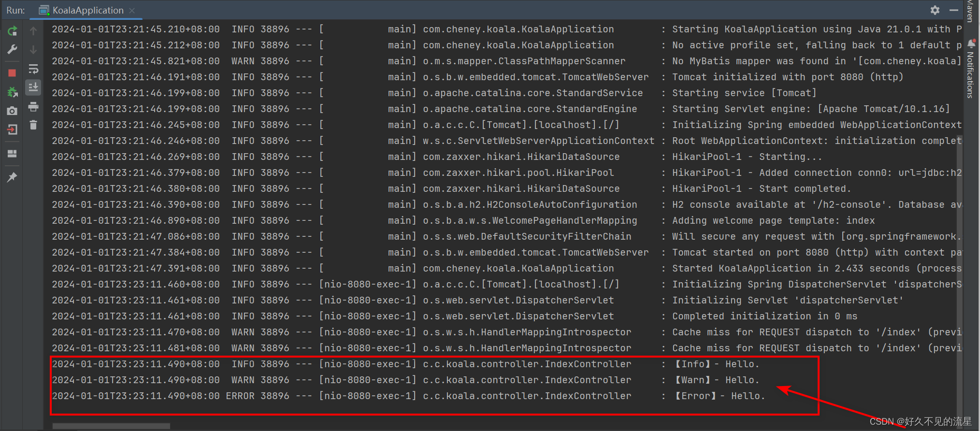Viewport: 980px width, 431px height.
Task: Click 'Completed initialization in 0 ms' text
Action: 764,316
